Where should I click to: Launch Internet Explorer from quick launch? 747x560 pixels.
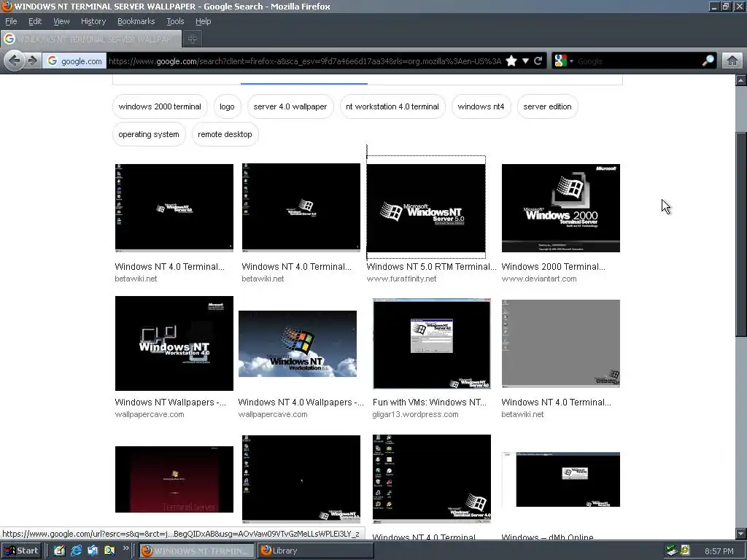coord(76,551)
